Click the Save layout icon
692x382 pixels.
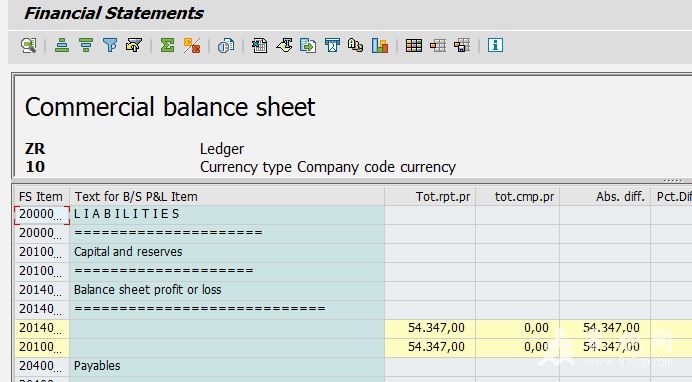pyautogui.click(x=462, y=45)
